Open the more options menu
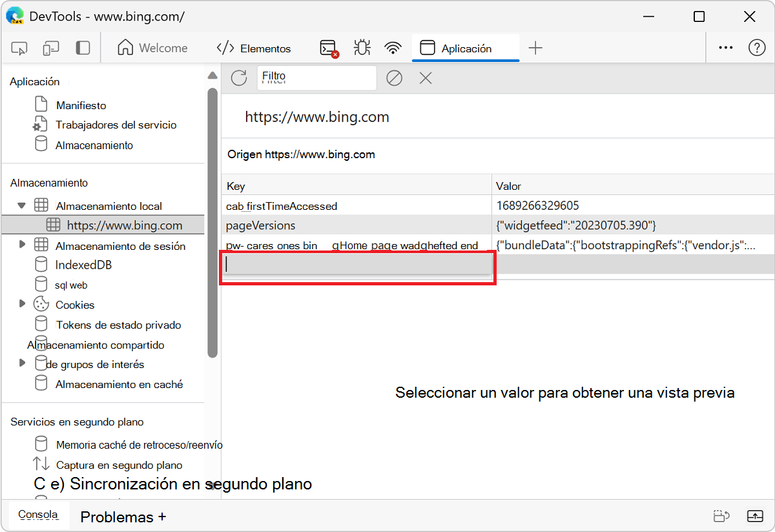 pos(725,48)
